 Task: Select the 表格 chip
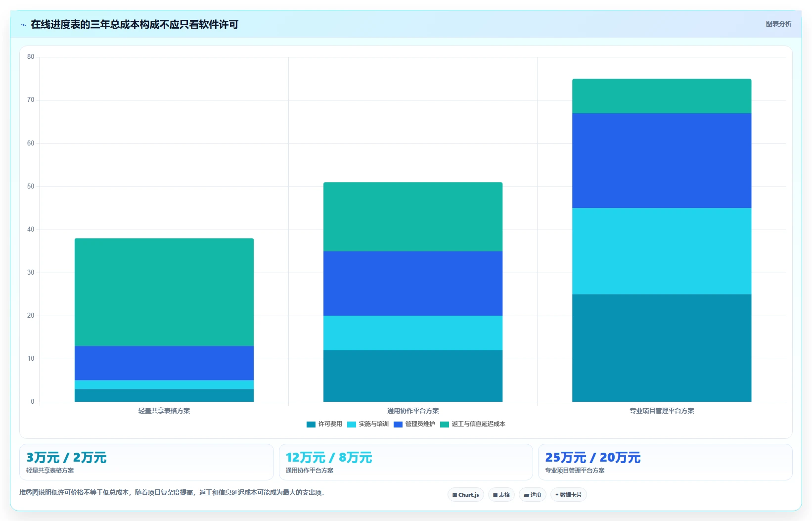[501, 495]
